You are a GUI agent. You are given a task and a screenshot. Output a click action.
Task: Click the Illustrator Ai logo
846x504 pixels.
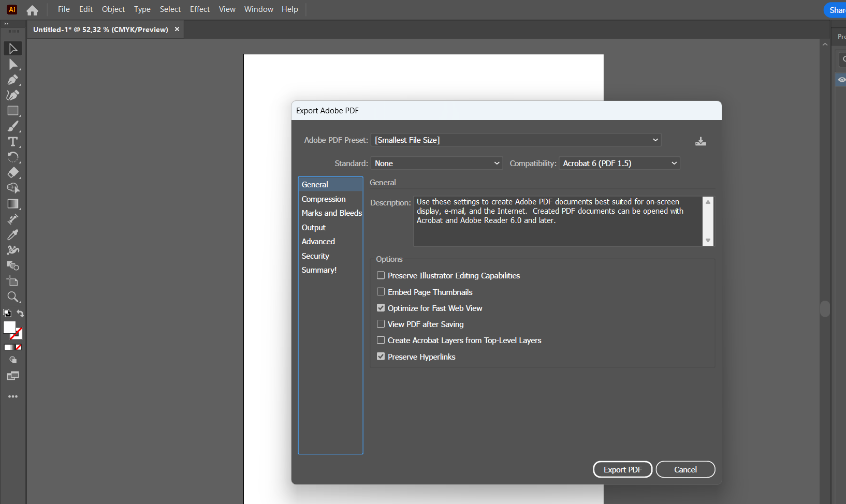point(12,9)
